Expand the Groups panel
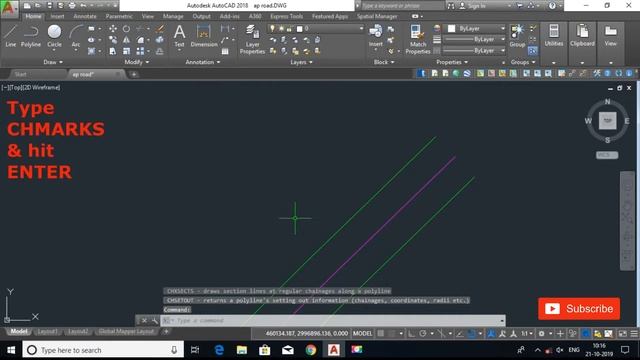 pos(523,62)
